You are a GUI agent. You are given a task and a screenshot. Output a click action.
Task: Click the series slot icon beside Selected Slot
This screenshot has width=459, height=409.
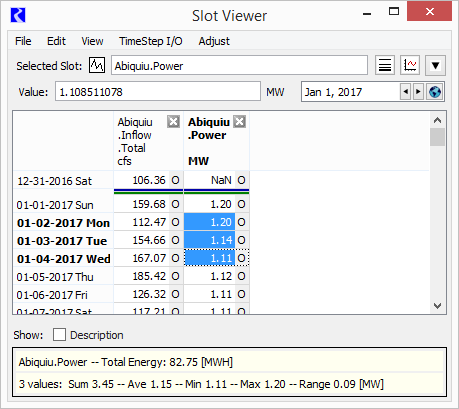(97, 65)
